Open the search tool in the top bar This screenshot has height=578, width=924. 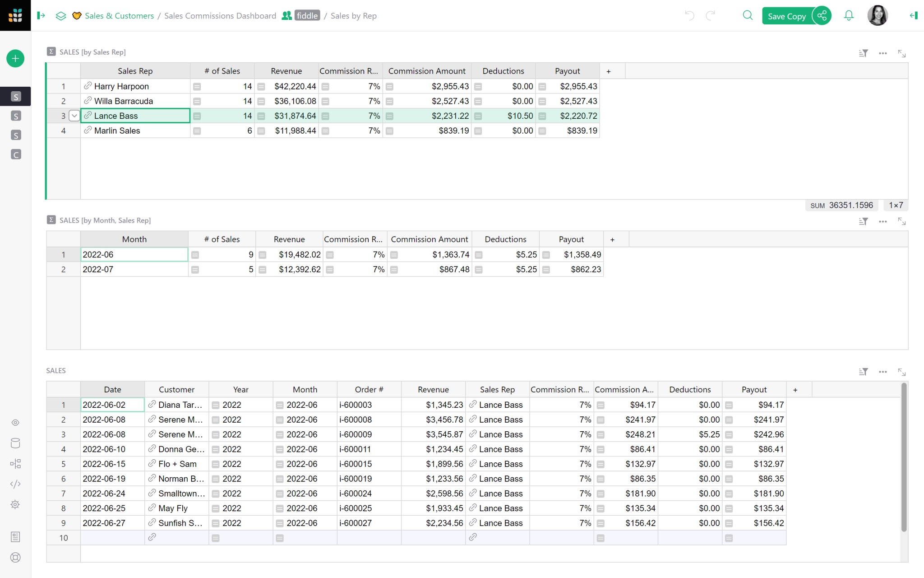(x=748, y=15)
